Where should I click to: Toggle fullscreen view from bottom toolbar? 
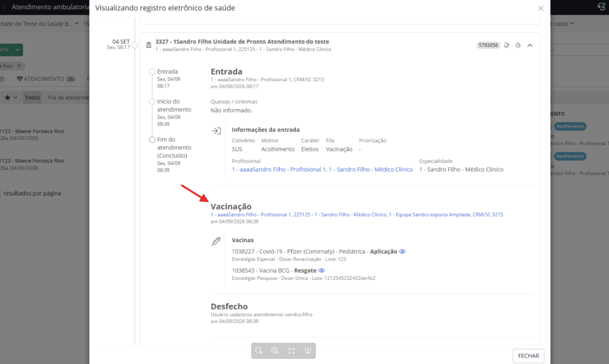[x=292, y=351]
